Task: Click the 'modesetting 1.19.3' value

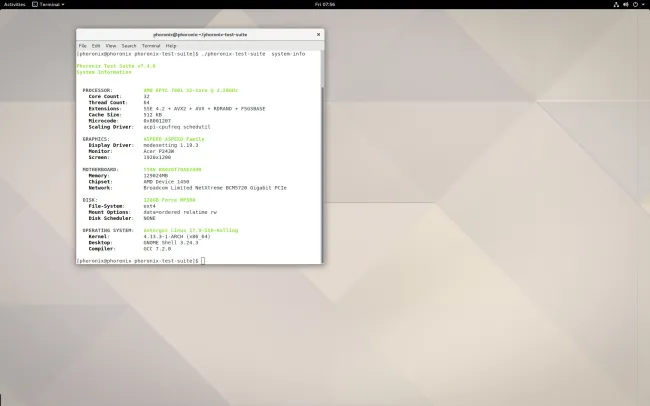Action: [171, 146]
